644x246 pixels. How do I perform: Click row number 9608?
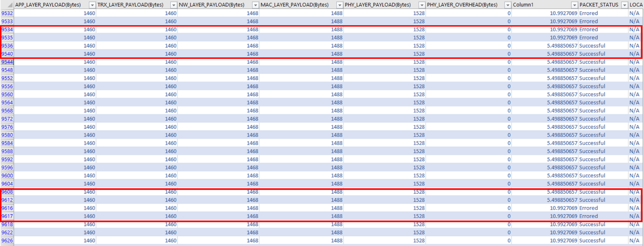(7, 192)
